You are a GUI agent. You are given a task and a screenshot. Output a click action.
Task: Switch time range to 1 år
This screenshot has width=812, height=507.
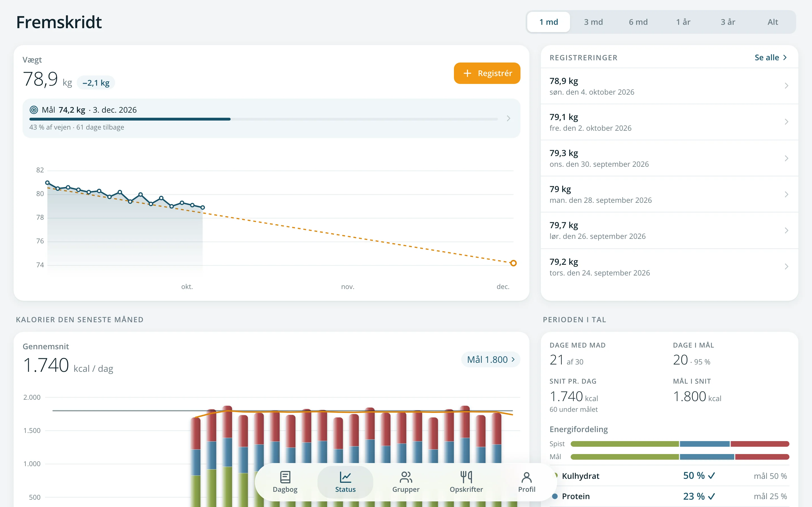pyautogui.click(x=683, y=22)
